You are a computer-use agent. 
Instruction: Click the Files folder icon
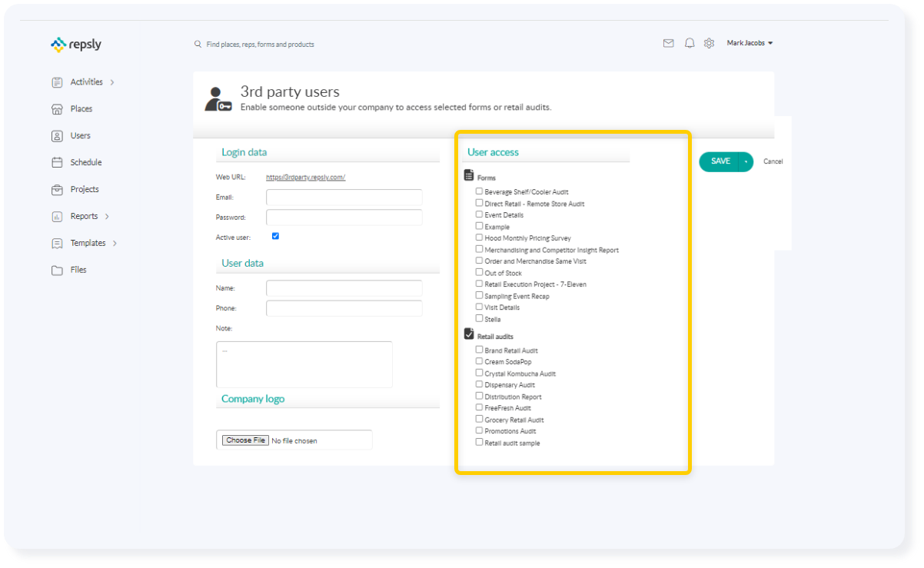point(57,271)
